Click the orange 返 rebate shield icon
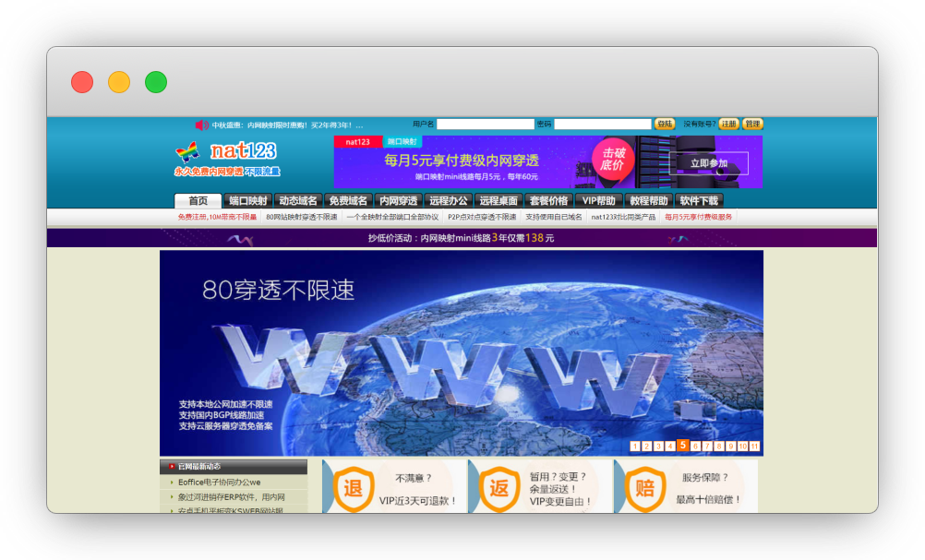 (499, 489)
